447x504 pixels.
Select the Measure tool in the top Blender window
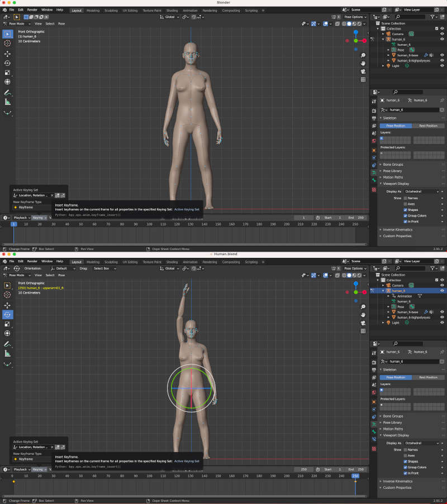(x=7, y=102)
